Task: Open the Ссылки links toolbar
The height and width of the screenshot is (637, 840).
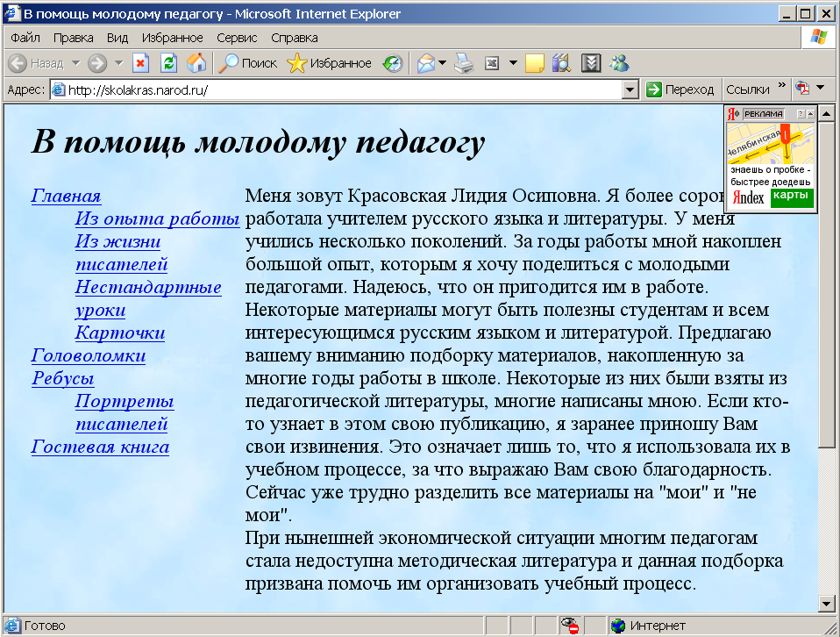Action: coord(747,89)
